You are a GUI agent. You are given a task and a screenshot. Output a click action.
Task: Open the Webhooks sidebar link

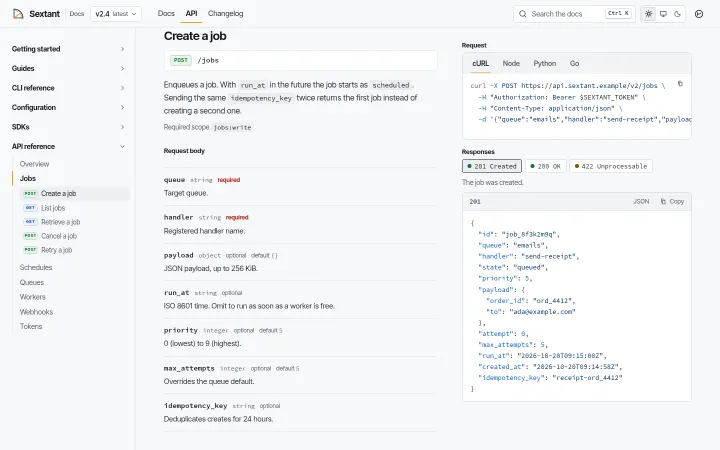pos(36,312)
